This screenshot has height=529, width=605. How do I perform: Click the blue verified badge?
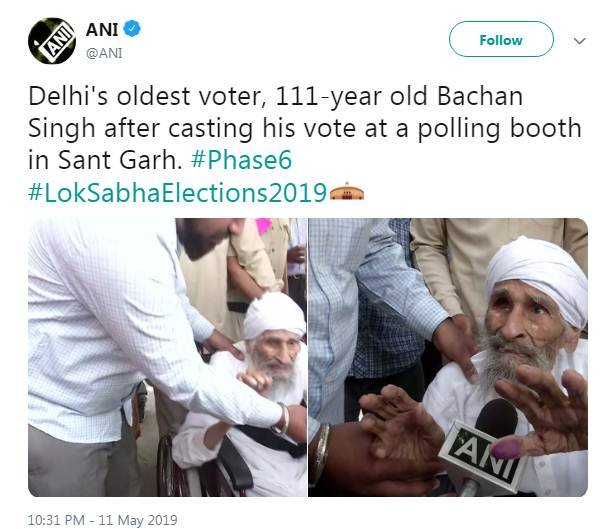click(x=132, y=31)
